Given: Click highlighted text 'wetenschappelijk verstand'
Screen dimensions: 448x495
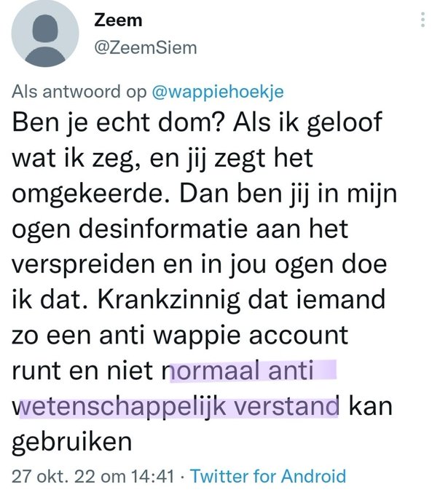Looking at the screenshot, I should [176, 407].
